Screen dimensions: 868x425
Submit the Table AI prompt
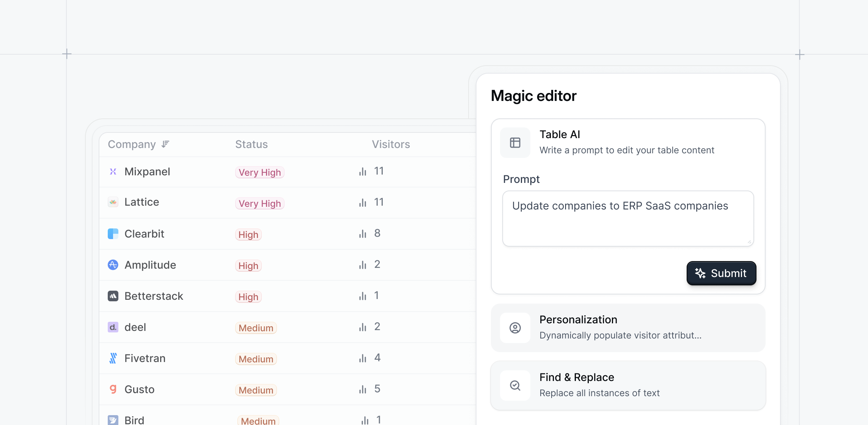[721, 273]
